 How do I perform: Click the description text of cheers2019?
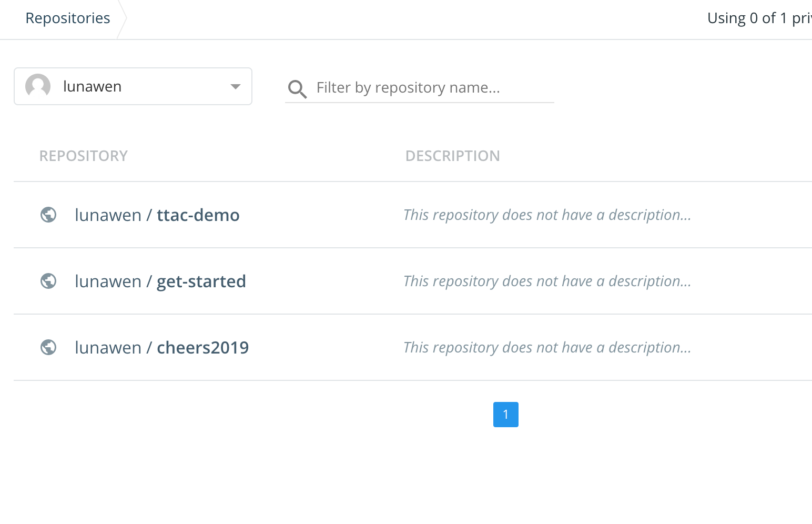[x=547, y=347]
